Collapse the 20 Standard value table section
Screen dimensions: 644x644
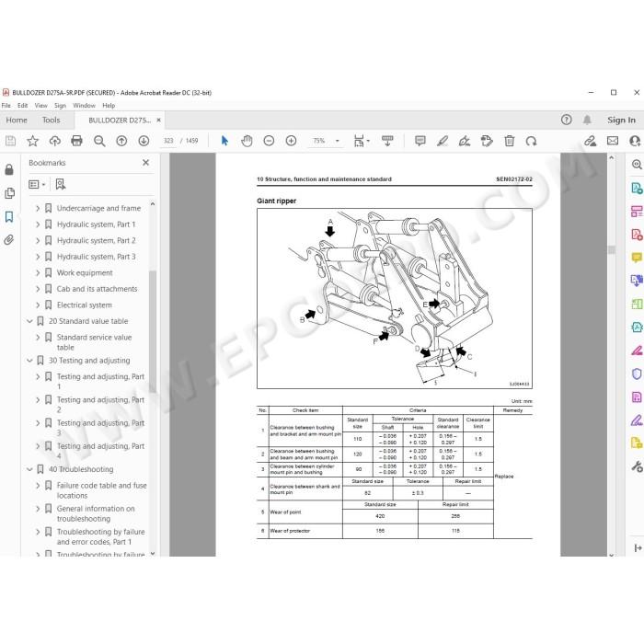(x=29, y=321)
